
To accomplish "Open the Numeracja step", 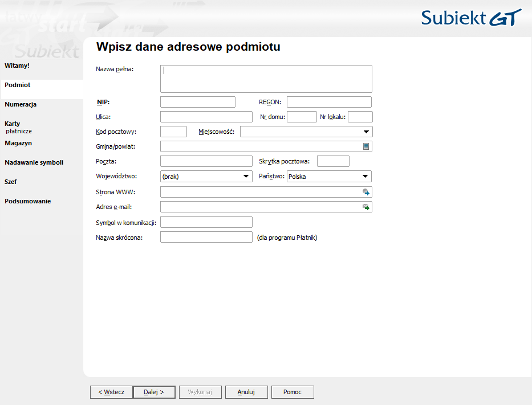I will point(21,104).
